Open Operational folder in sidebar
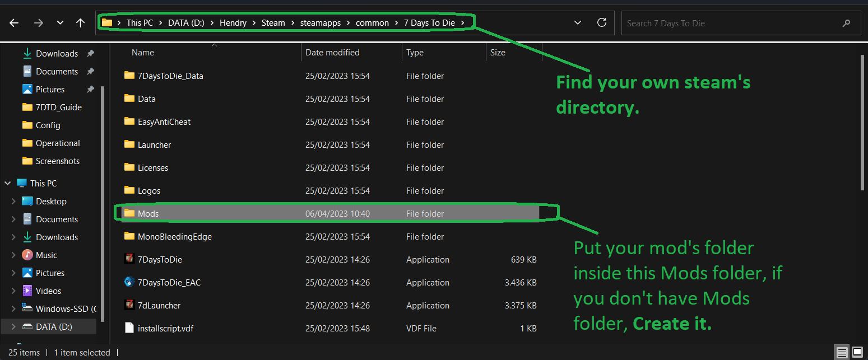This screenshot has width=868, height=360. click(58, 143)
